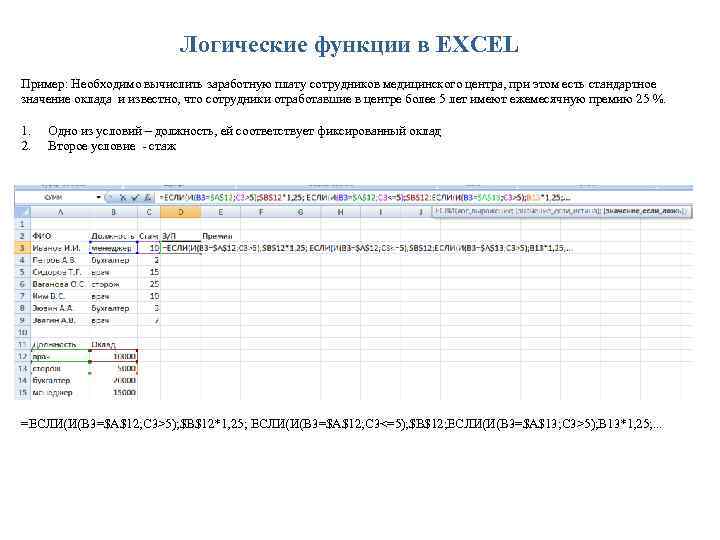Select column C header
Image resolution: width=720 pixels, height=540 pixels.
tap(149, 212)
